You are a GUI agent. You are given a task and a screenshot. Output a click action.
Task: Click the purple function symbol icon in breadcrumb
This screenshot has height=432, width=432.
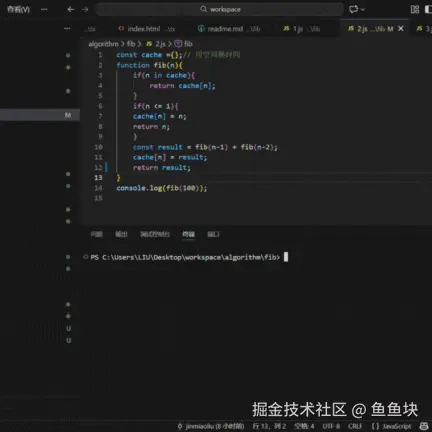tap(178, 44)
